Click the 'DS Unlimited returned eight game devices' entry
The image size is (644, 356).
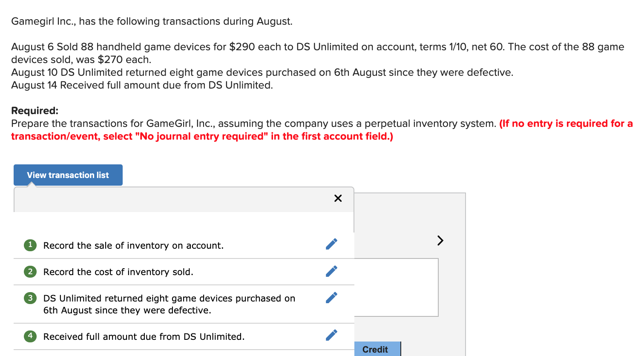tap(169, 304)
